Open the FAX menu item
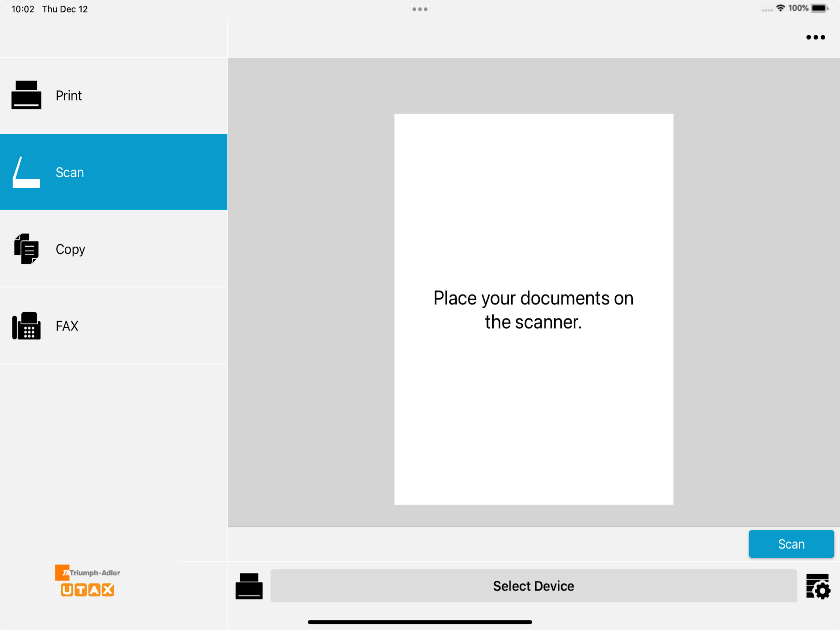Screen dimensions: 840x630 tap(114, 325)
